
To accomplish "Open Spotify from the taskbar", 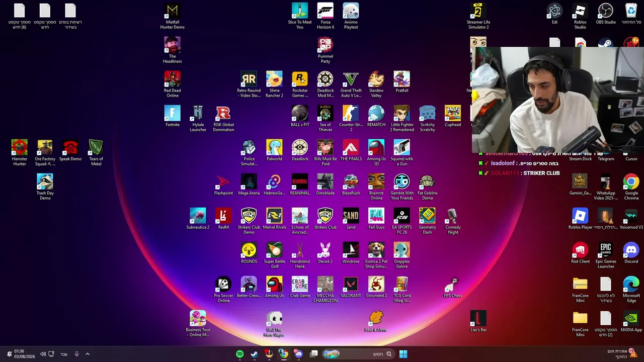I will coord(239,354).
